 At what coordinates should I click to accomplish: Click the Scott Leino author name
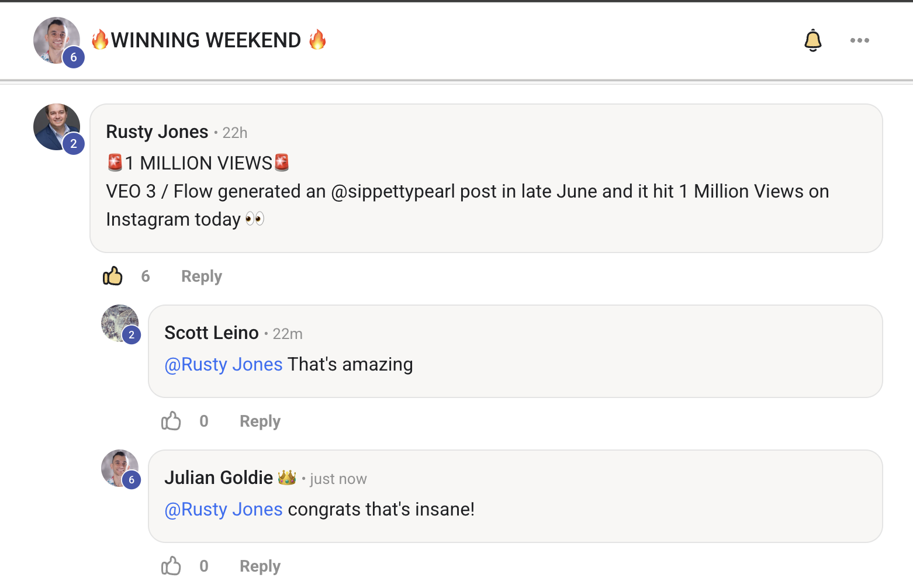212,333
